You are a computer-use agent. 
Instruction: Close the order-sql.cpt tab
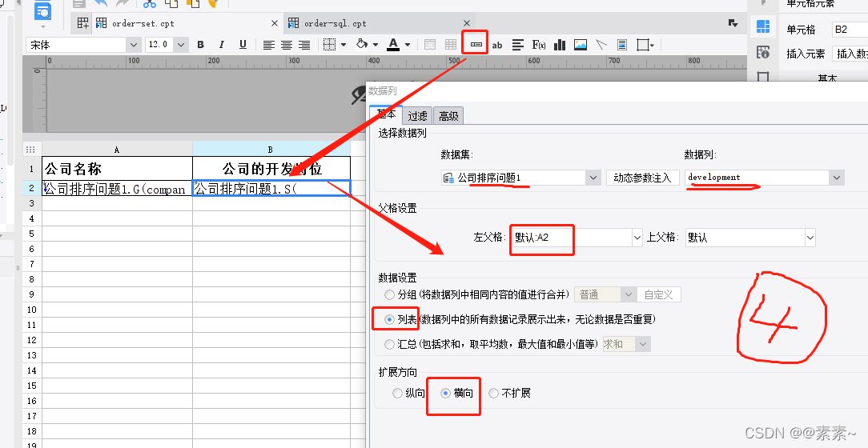[467, 23]
